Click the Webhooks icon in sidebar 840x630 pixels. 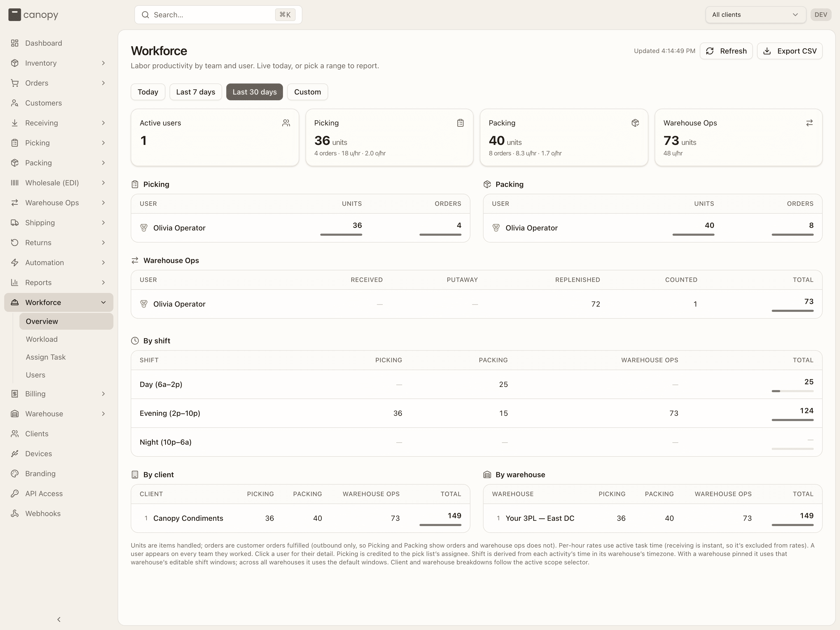point(14,513)
